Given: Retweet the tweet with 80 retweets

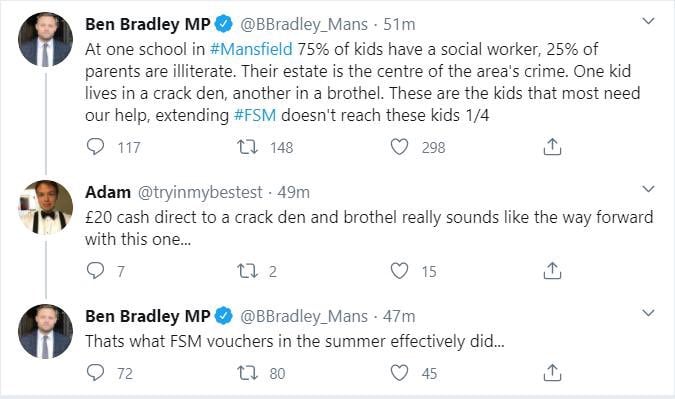Looking at the screenshot, I should tap(248, 373).
